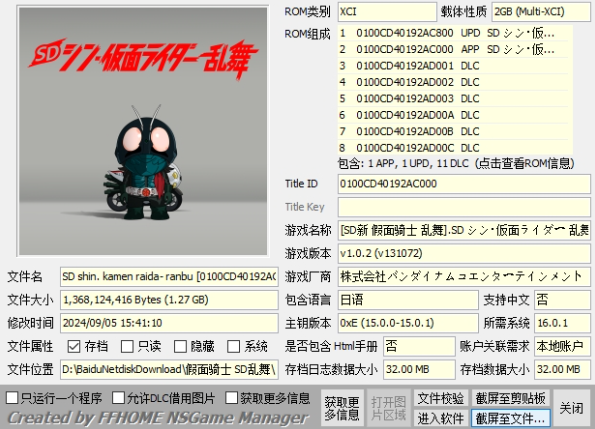Click the 获取更多信息 button
Screen dimensions: 595x429
pyautogui.click(x=342, y=408)
